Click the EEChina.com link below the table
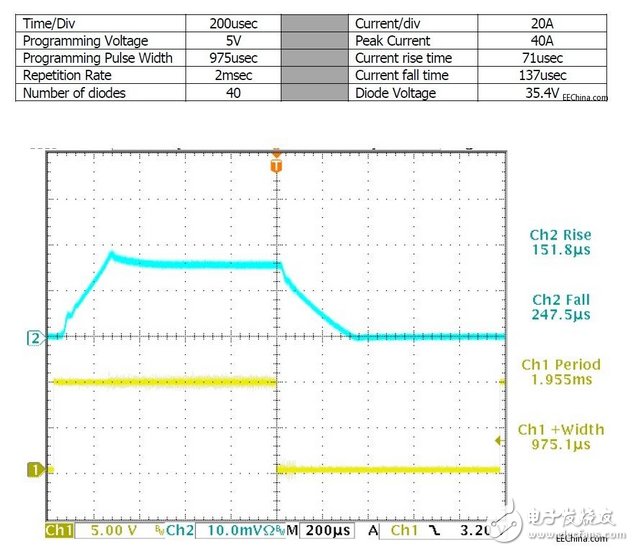This screenshot has height=551, width=634. tap(584, 99)
